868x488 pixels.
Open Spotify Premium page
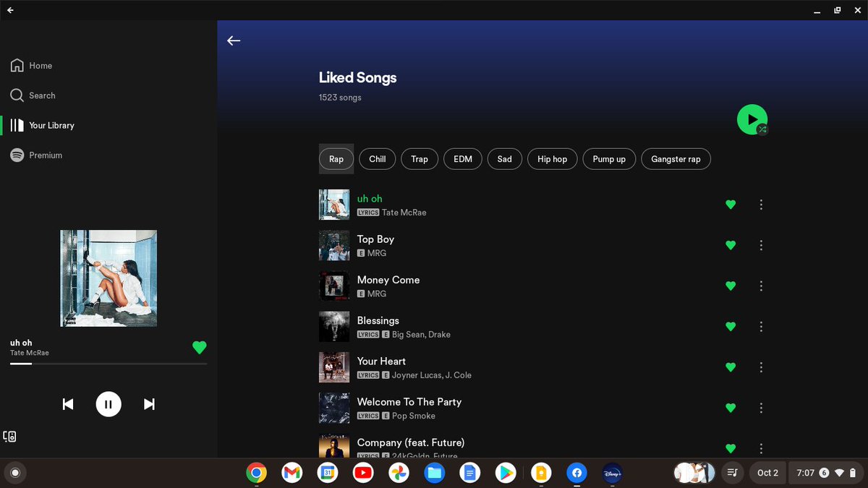click(36, 155)
